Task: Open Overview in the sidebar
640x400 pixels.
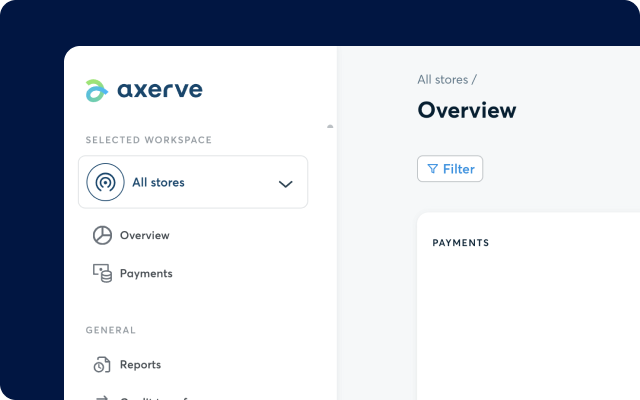Action: click(x=144, y=236)
